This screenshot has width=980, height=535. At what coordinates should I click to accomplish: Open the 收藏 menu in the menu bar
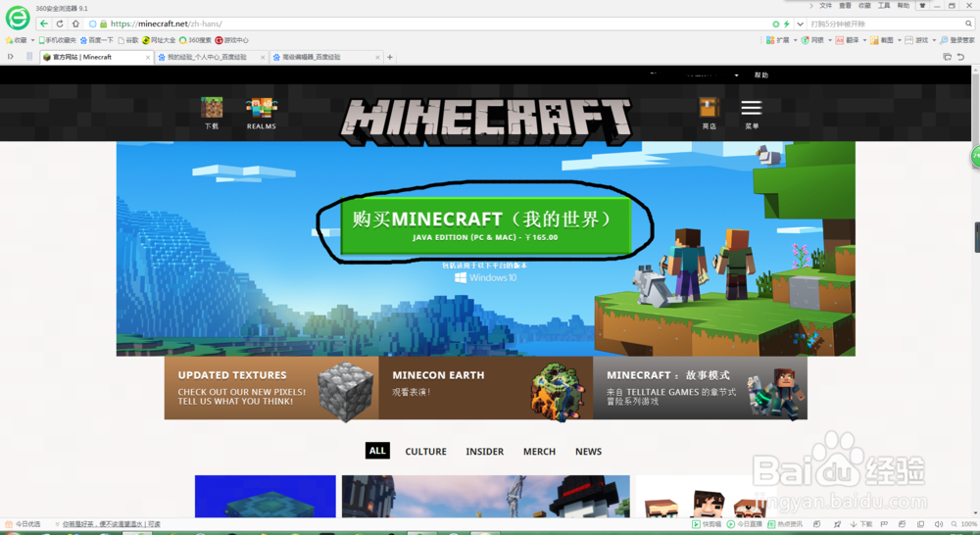point(864,6)
